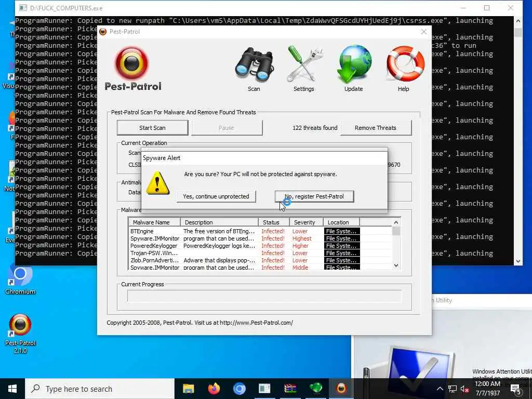Open the Help lifebuoy icon
This screenshot has width=532, height=399.
click(x=404, y=64)
